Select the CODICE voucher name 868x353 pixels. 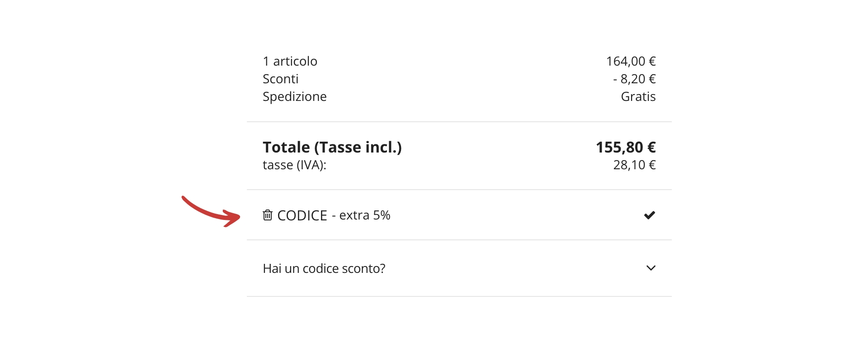[302, 215]
